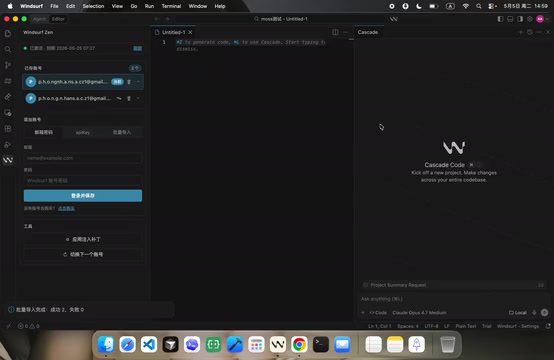Open the Search icon in activity bar

pyautogui.click(x=8, y=49)
